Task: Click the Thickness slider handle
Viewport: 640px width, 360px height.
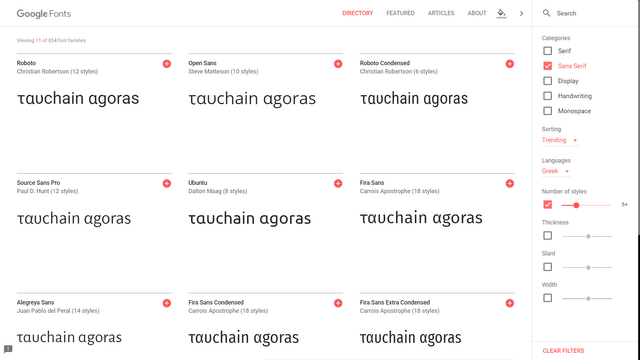Action: coord(588,236)
